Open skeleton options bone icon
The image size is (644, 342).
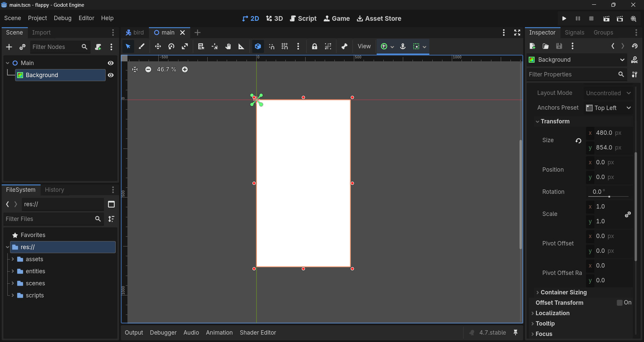(344, 47)
